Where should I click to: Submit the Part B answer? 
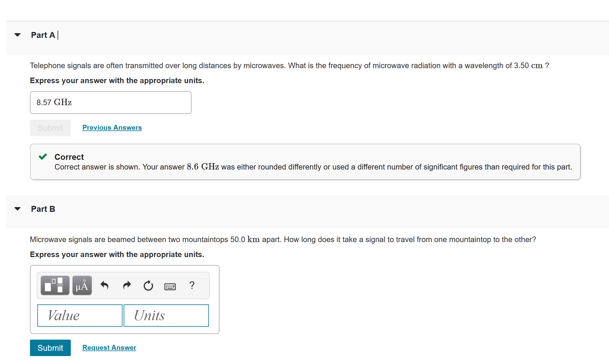click(50, 348)
